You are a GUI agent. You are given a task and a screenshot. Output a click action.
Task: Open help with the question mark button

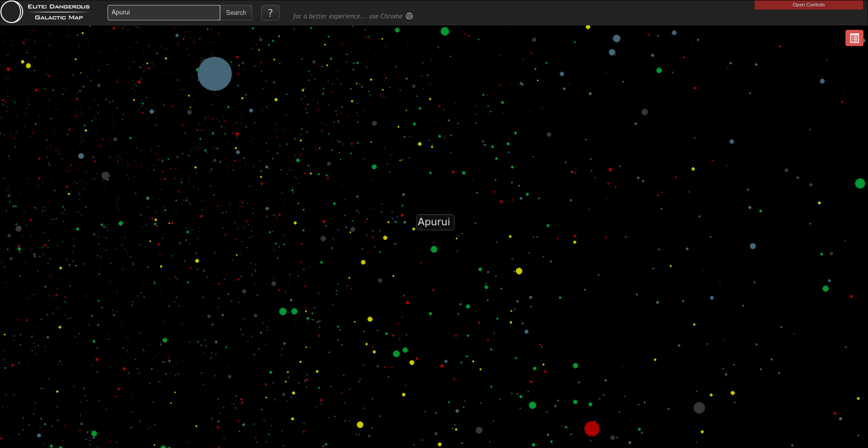coord(270,13)
